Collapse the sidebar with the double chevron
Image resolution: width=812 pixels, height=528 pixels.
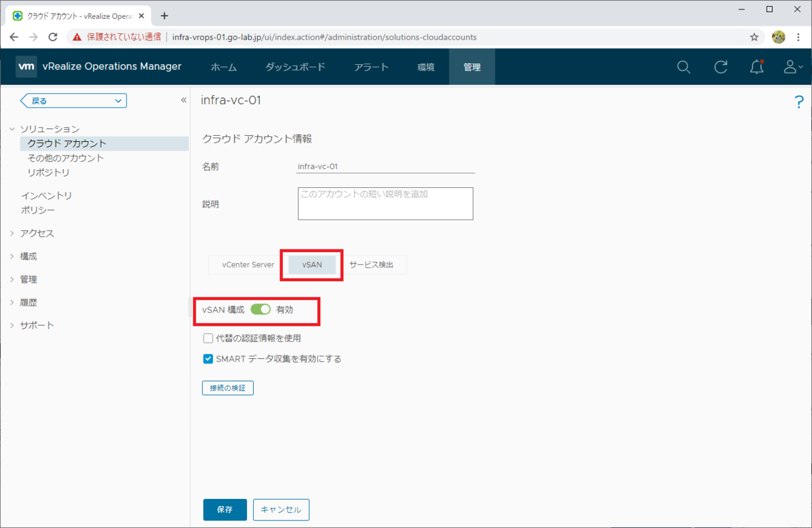(x=183, y=99)
